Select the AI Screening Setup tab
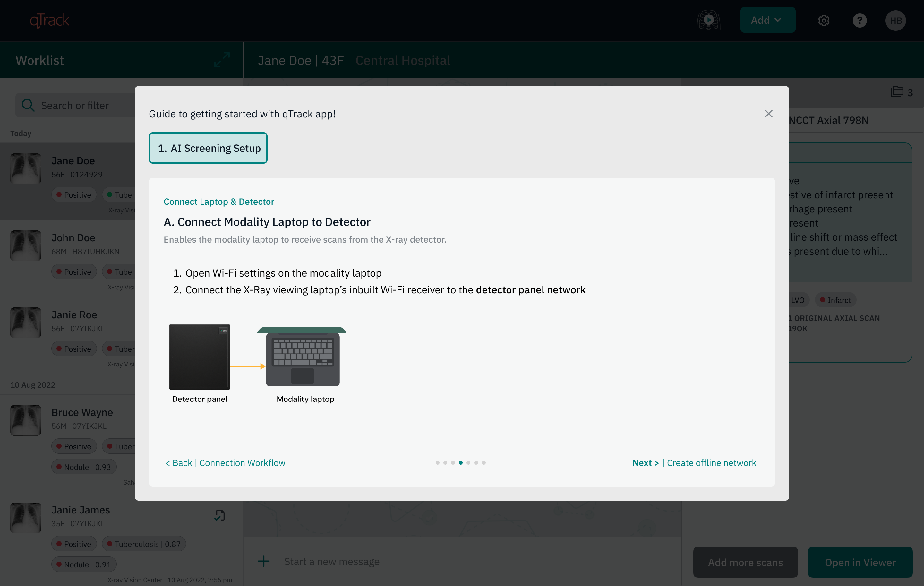The width and height of the screenshot is (924, 586). coord(208,148)
